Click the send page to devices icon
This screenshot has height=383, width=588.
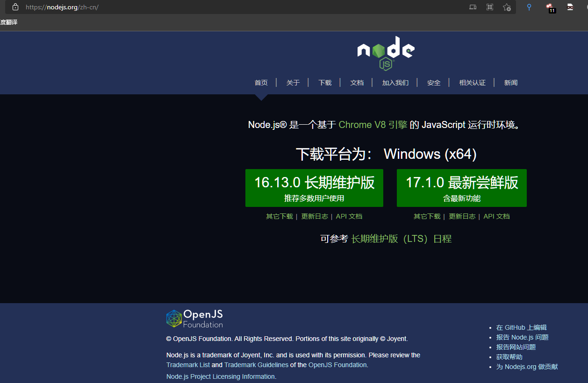click(x=473, y=7)
